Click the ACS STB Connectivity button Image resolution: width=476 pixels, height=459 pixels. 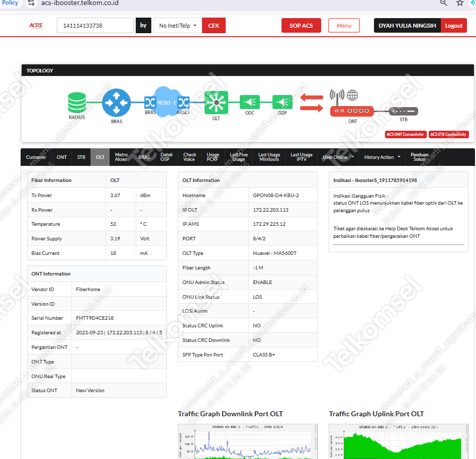[x=448, y=134]
